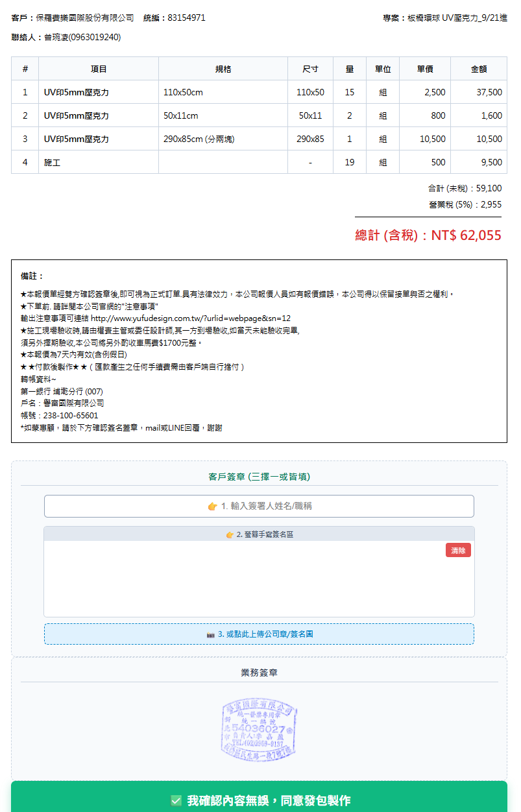Select the 290x85cm (分兩塊) spec cell
This screenshot has height=812, width=521.
point(223,139)
